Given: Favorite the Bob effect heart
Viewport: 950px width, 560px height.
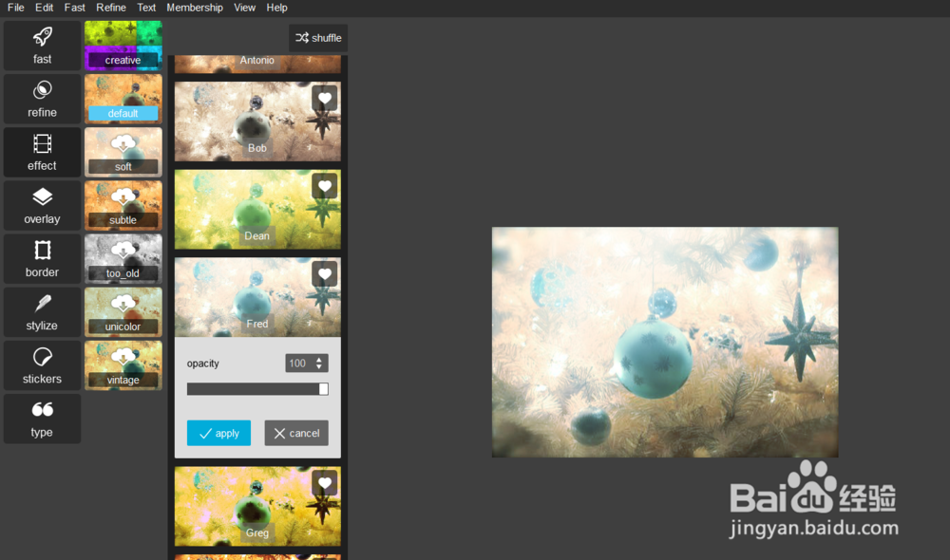Looking at the screenshot, I should coord(325,99).
